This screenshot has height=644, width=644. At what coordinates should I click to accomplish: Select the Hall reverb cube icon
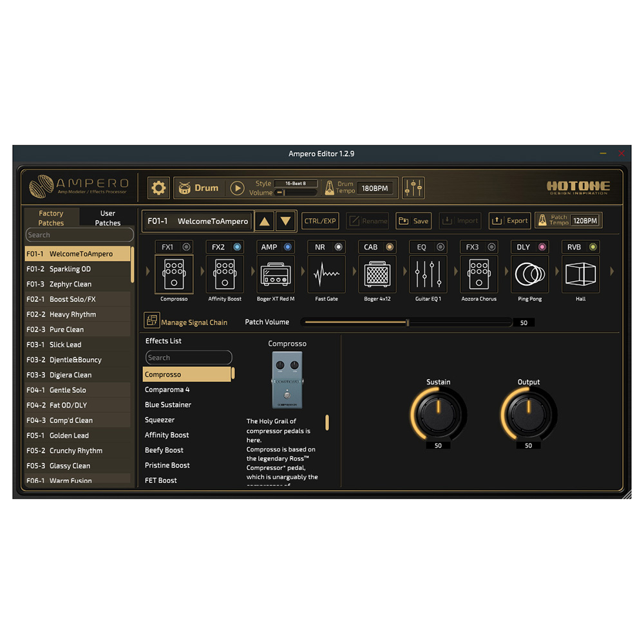(580, 274)
